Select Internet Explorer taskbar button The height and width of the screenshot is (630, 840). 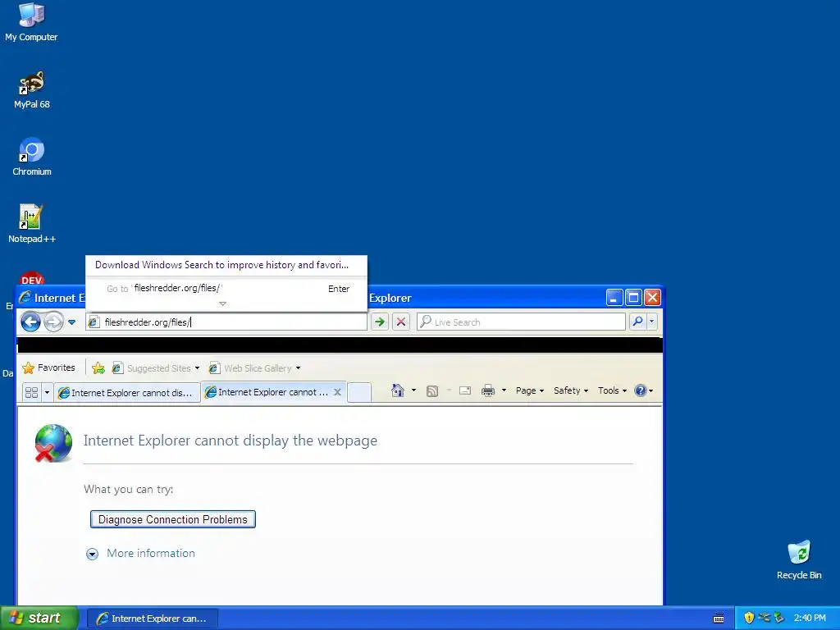152,619
